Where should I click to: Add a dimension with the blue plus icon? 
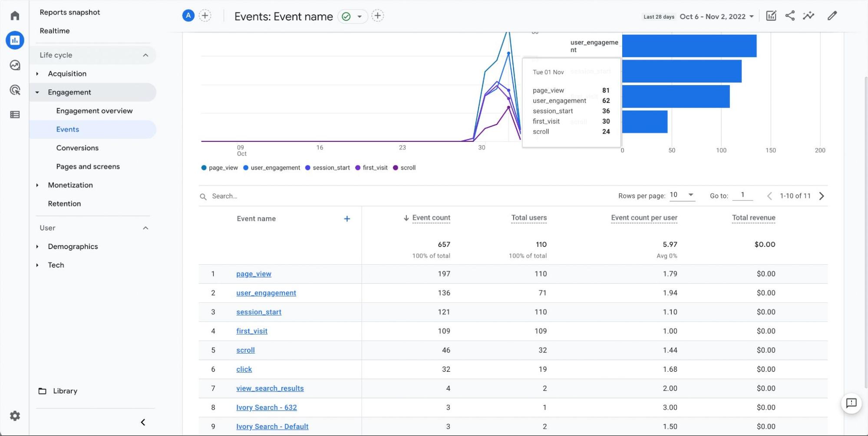pyautogui.click(x=347, y=219)
